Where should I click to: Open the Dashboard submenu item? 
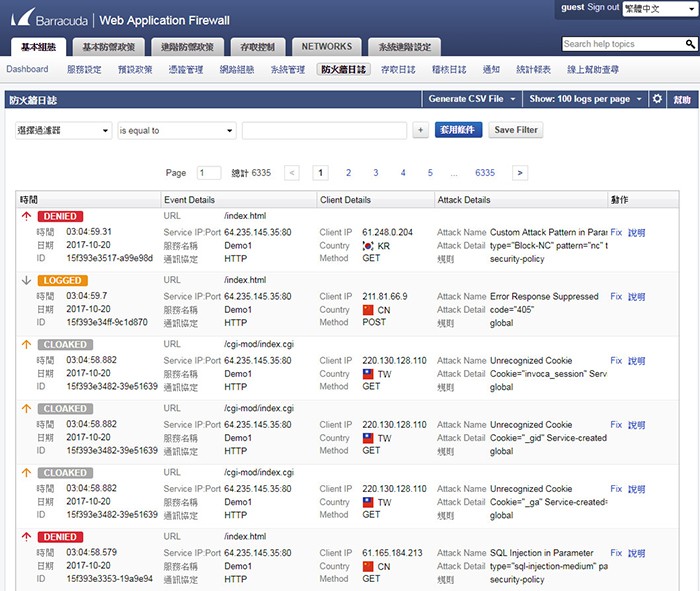coord(27,70)
